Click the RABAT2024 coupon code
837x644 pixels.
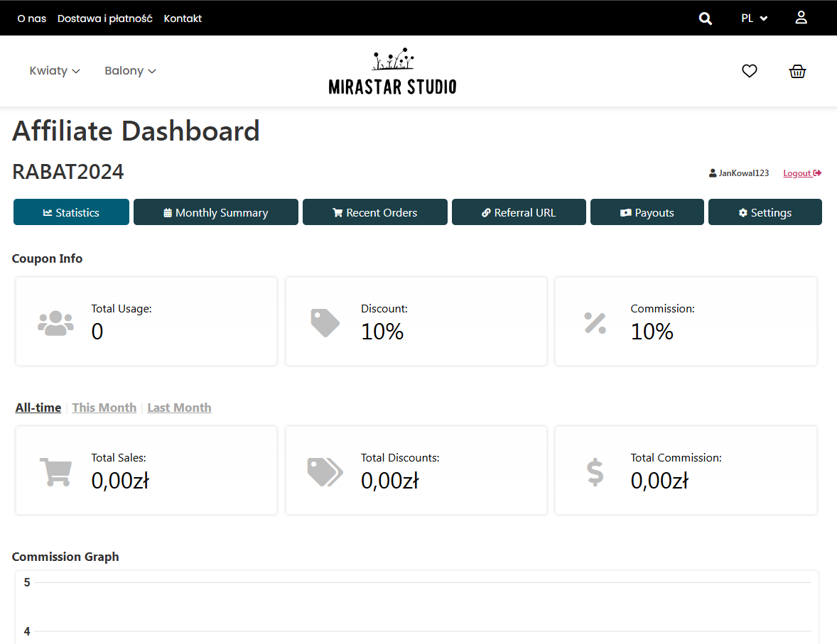[x=67, y=172]
